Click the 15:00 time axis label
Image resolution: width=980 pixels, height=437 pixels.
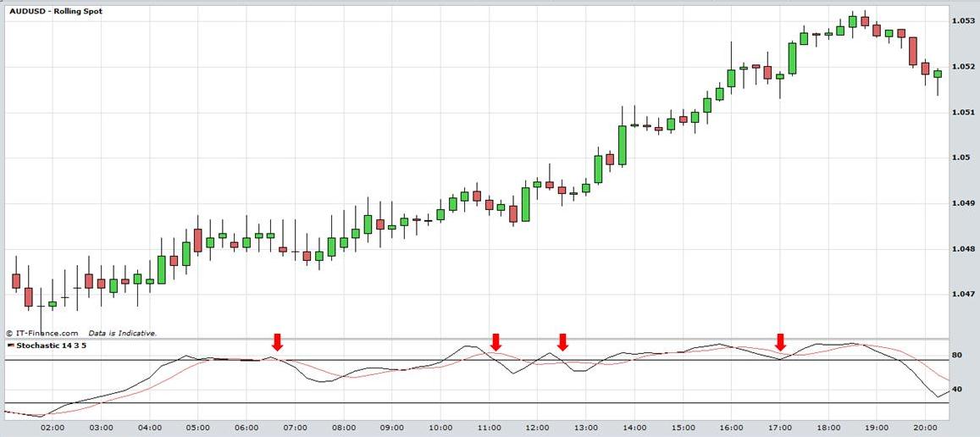(683, 429)
